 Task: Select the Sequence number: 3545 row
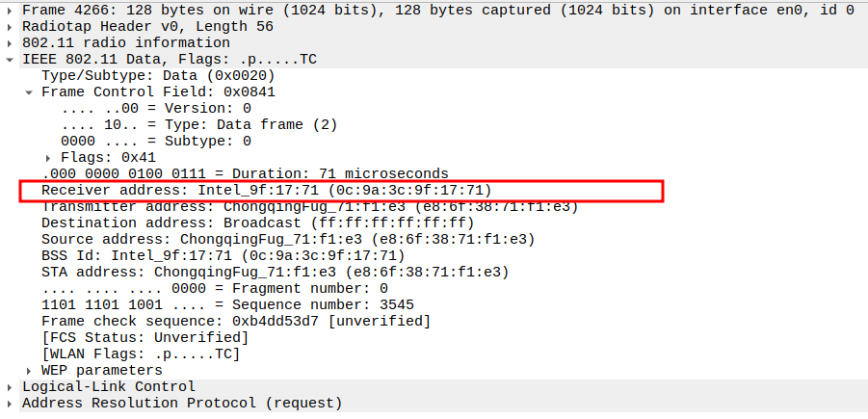(227, 304)
